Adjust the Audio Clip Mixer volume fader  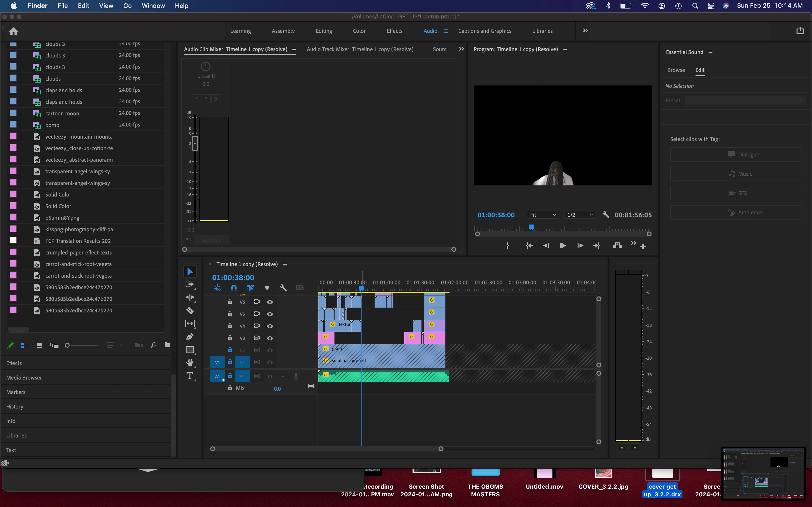coord(195,143)
